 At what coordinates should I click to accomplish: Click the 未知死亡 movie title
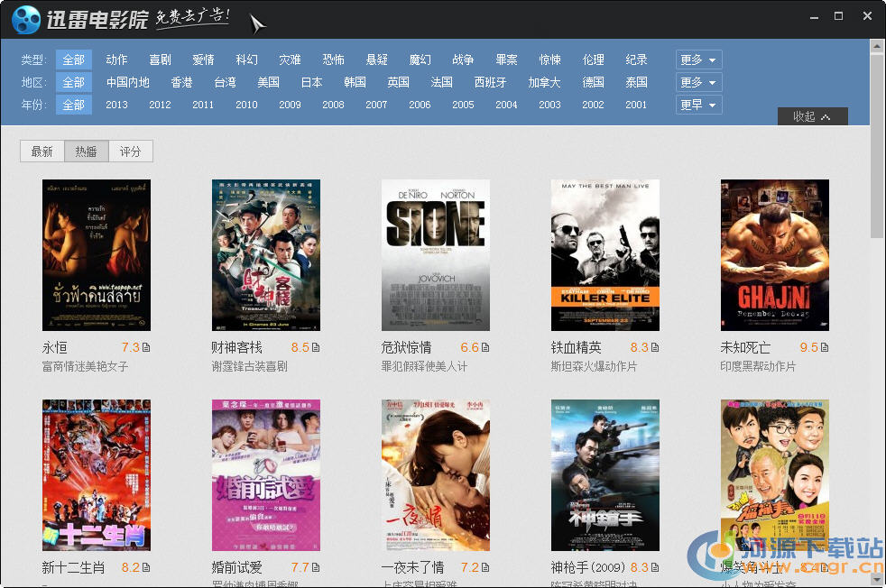tap(745, 347)
